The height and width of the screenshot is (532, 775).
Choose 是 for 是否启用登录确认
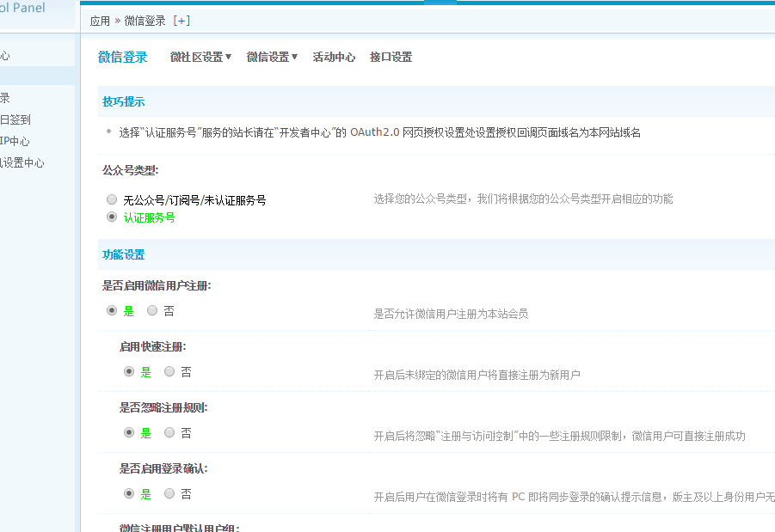(129, 493)
